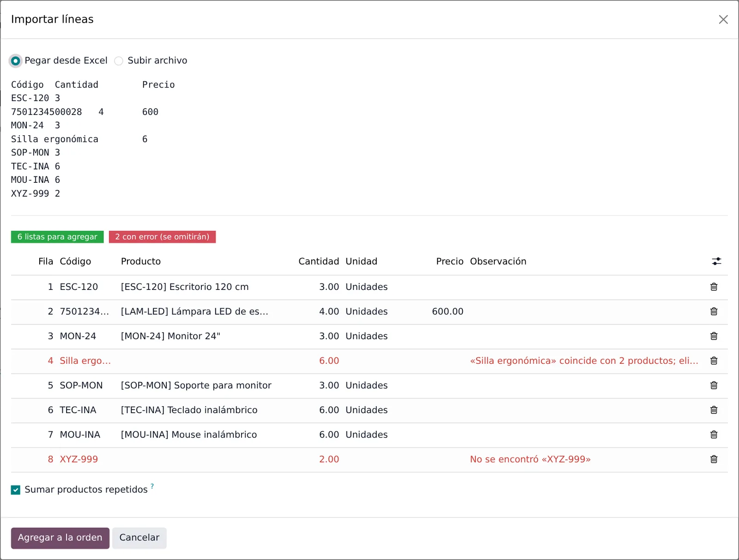Click the No se encontró «XYZ-999» message

tap(530, 459)
